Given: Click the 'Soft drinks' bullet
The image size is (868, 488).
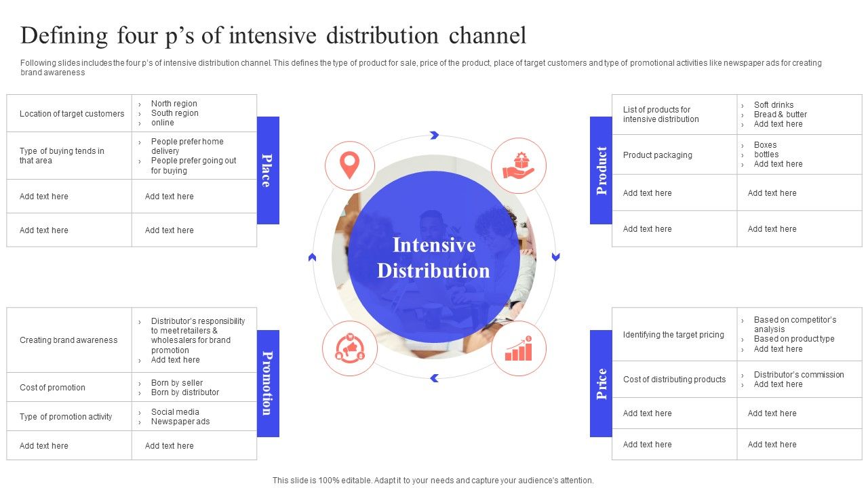Looking at the screenshot, I should (x=774, y=105).
